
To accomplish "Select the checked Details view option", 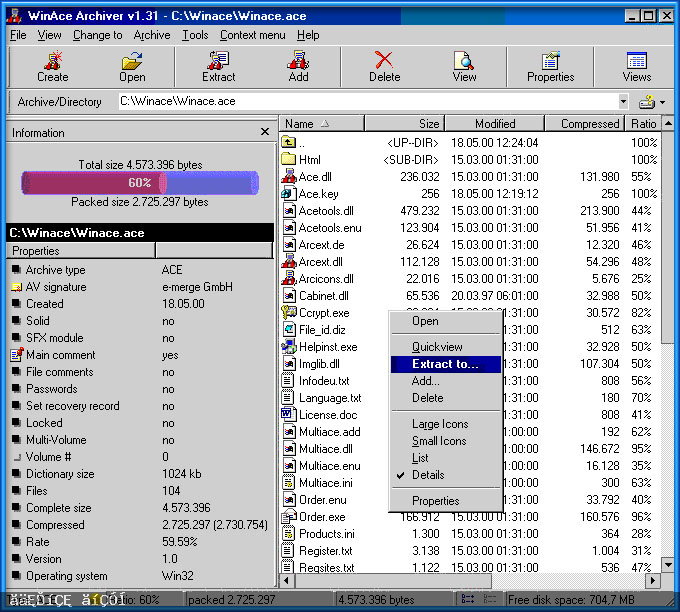I will point(428,475).
